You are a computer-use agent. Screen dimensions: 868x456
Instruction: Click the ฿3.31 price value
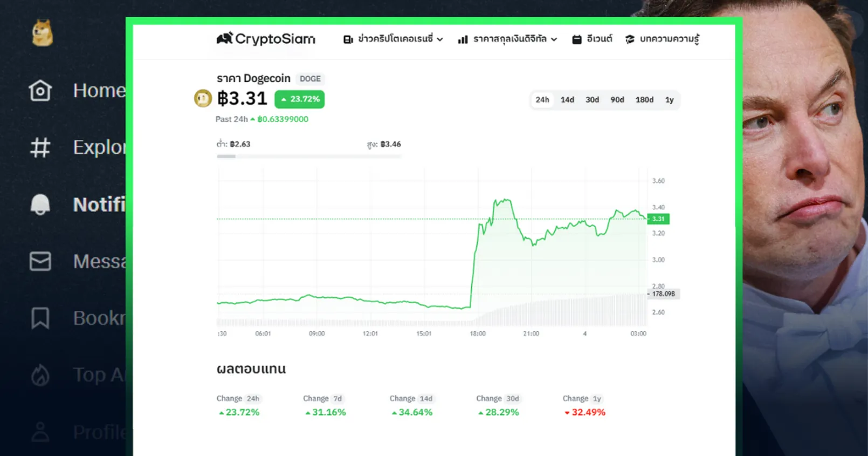tap(242, 98)
